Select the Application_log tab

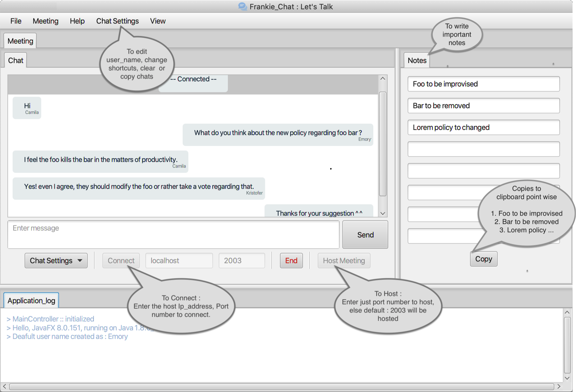[x=31, y=301]
